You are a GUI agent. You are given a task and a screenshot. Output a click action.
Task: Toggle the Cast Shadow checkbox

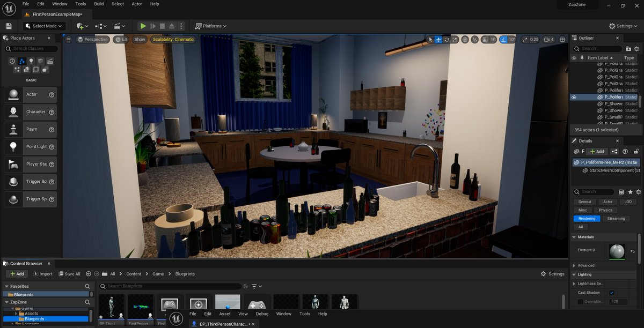coord(611,293)
